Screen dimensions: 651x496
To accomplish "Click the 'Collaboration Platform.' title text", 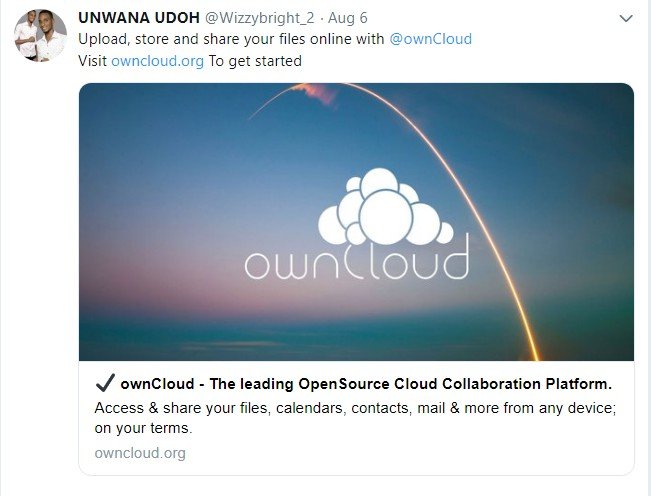I will pos(527,384).
